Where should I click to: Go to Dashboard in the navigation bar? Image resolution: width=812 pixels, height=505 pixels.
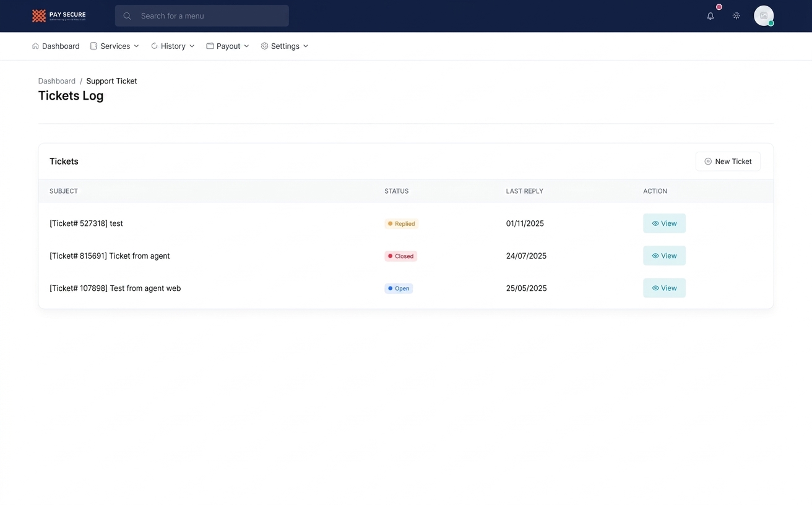point(56,46)
